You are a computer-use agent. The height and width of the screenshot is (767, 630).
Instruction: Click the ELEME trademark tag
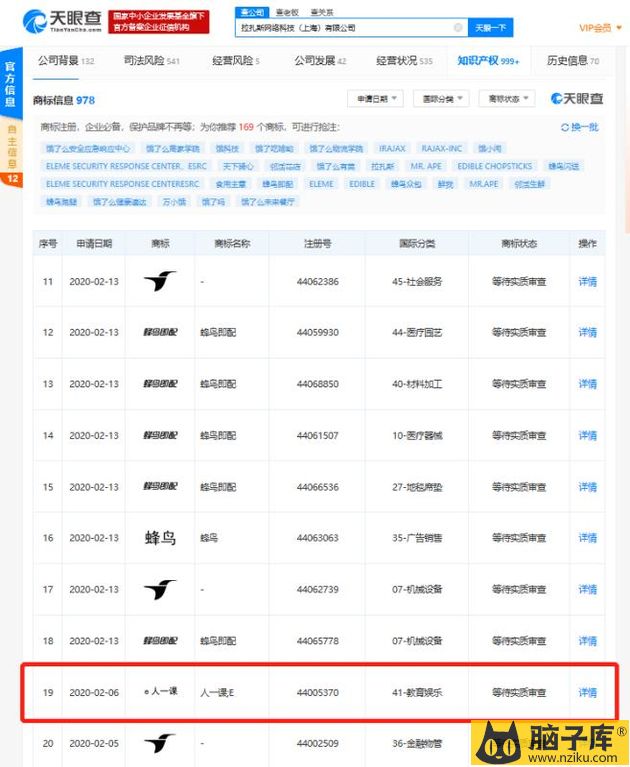(x=321, y=184)
